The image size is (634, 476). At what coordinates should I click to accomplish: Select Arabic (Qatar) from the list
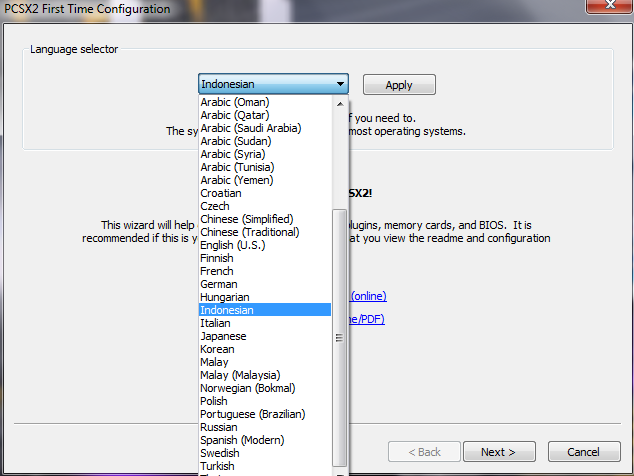click(x=265, y=115)
